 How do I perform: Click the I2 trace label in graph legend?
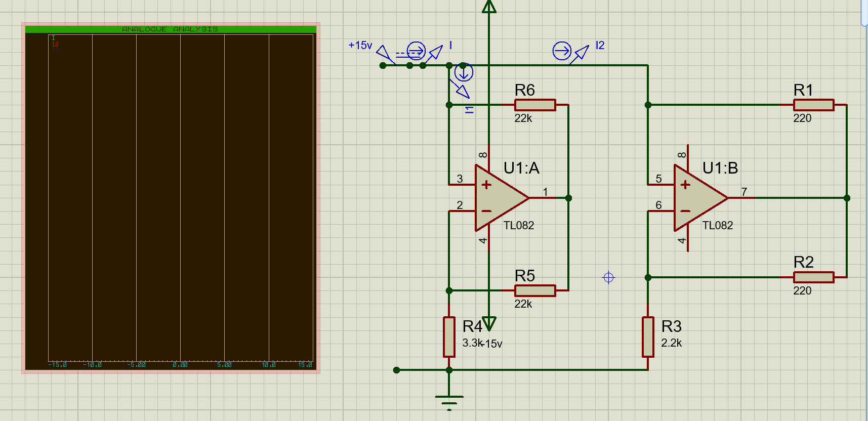tap(55, 45)
